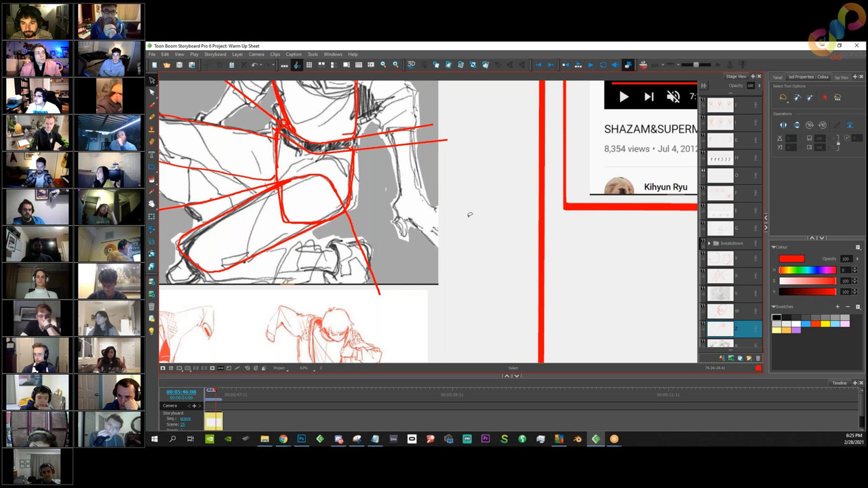Pick the blue swatch
868x488 pixels.
pos(806,324)
